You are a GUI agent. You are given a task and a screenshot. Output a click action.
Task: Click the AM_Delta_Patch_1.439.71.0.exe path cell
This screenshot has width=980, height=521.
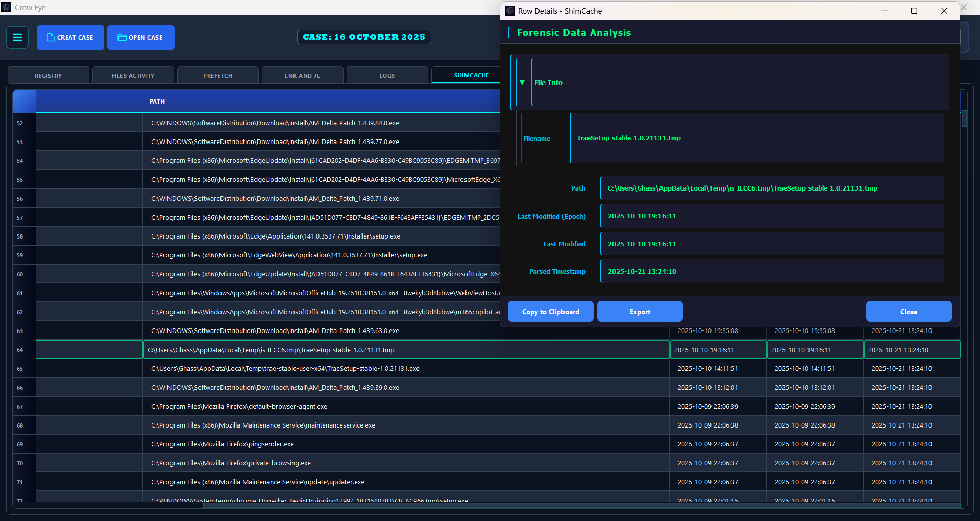point(322,199)
